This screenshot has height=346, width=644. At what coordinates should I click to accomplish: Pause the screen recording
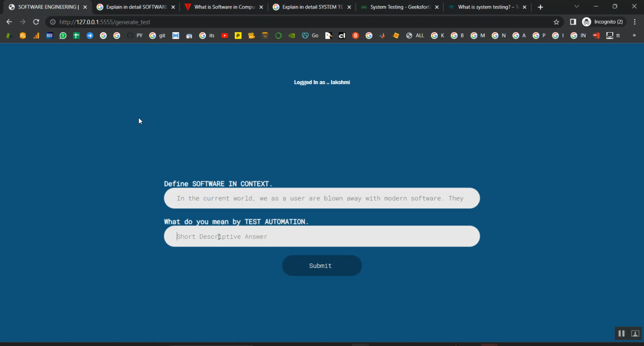click(621, 334)
